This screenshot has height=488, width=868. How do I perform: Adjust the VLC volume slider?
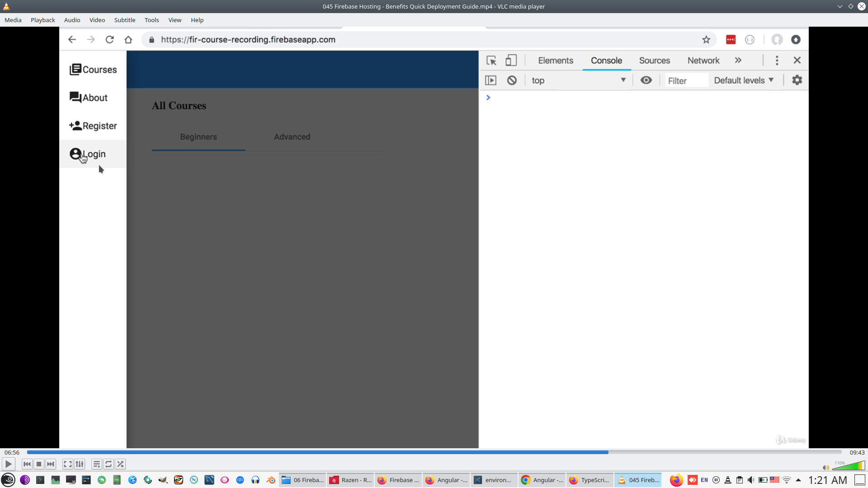coord(849,466)
